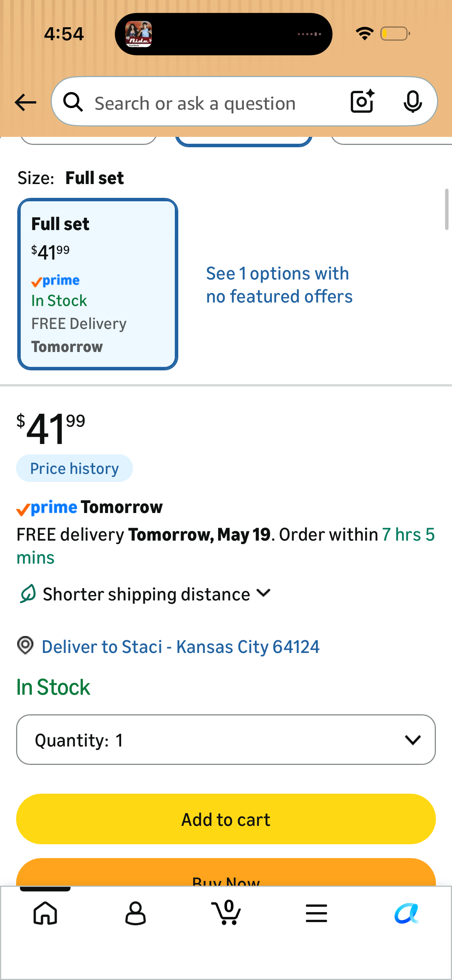452x980 pixels.
Task: Change delivery address Kansas City 64124
Action: (181, 647)
